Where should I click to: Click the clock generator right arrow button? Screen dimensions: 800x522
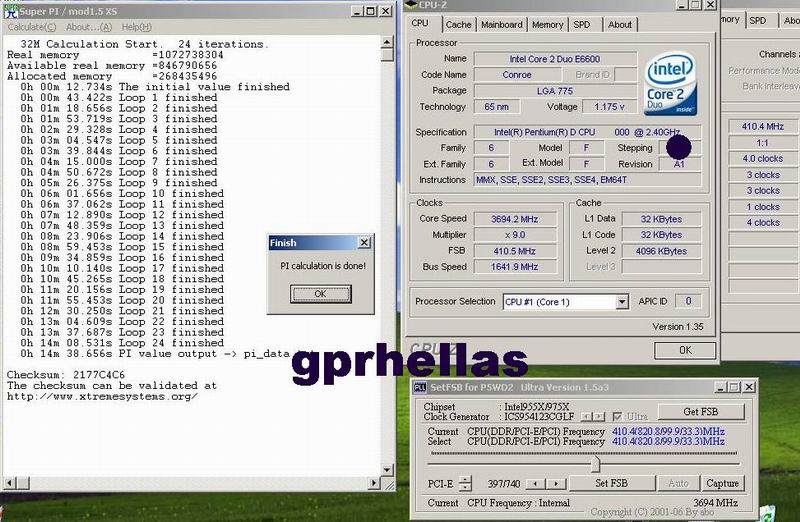pos(598,416)
